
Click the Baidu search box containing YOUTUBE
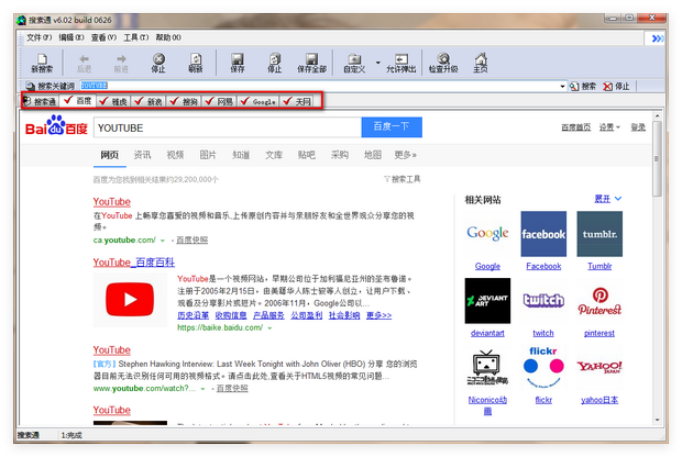click(226, 127)
